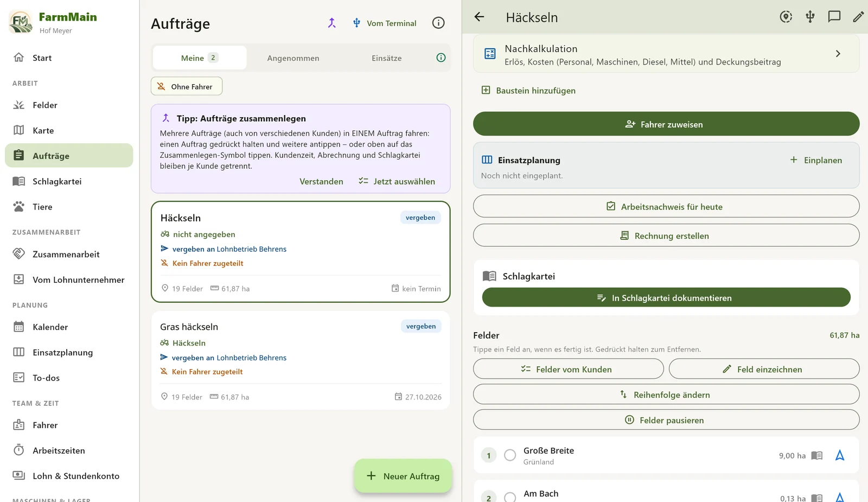Click the merge orders icon in Aufträge header
Image resolution: width=868 pixels, height=502 pixels.
point(331,23)
